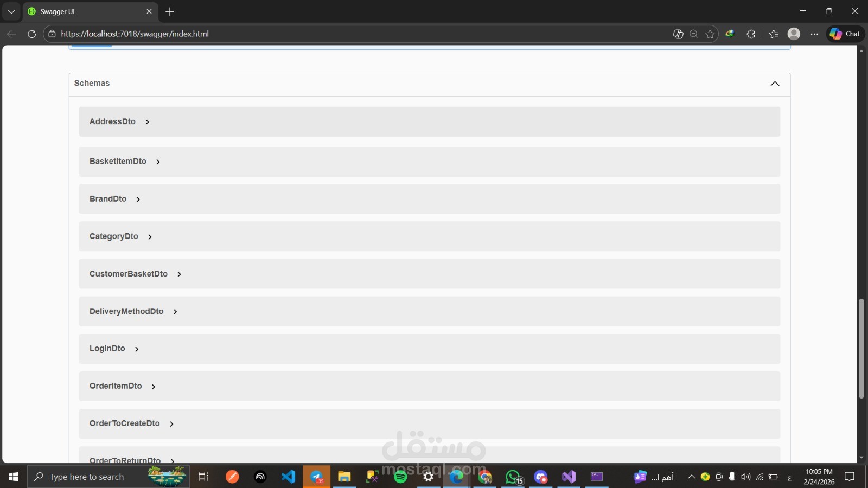Open the Windows Start menu
Image resolution: width=868 pixels, height=488 pixels.
(x=14, y=477)
